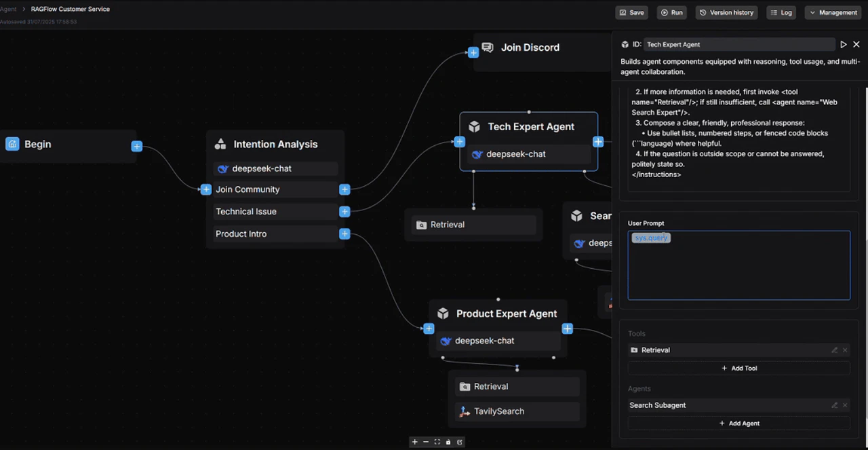Screen dimensions: 868x450
Task: Select the Intention Analysis node icon
Action: [220, 144]
